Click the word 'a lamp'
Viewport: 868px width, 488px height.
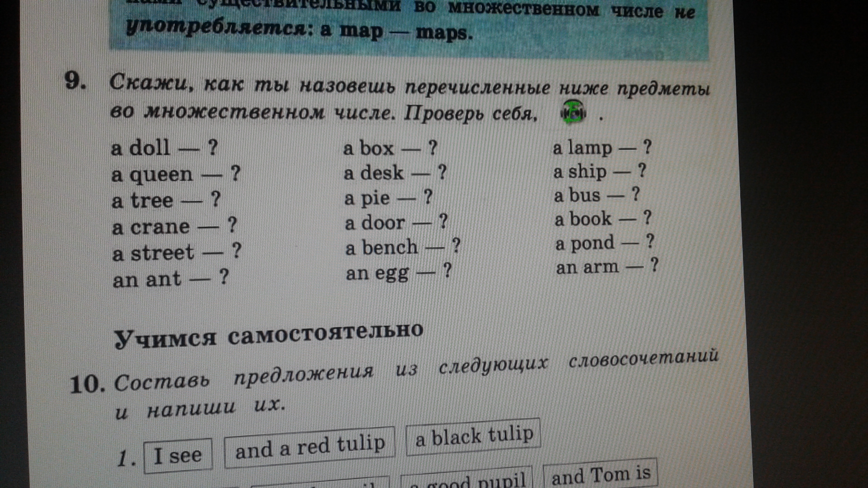583,148
